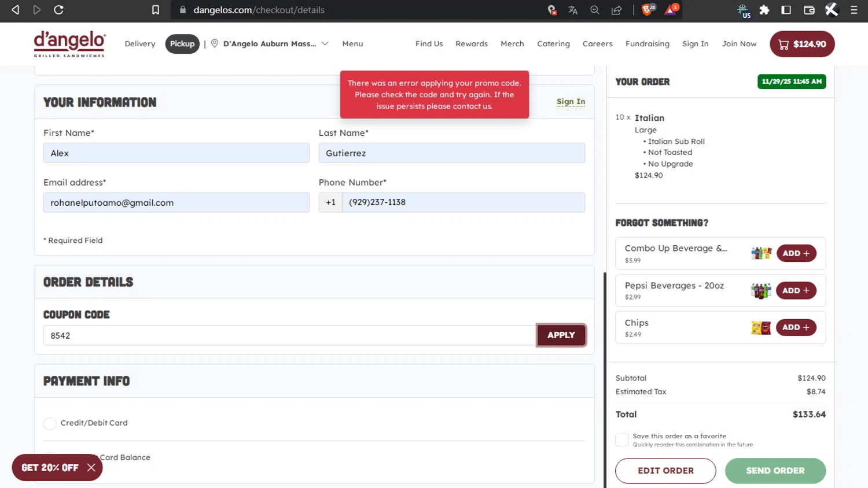The height and width of the screenshot is (488, 868).
Task: Click the Email address field
Action: pos(176,202)
